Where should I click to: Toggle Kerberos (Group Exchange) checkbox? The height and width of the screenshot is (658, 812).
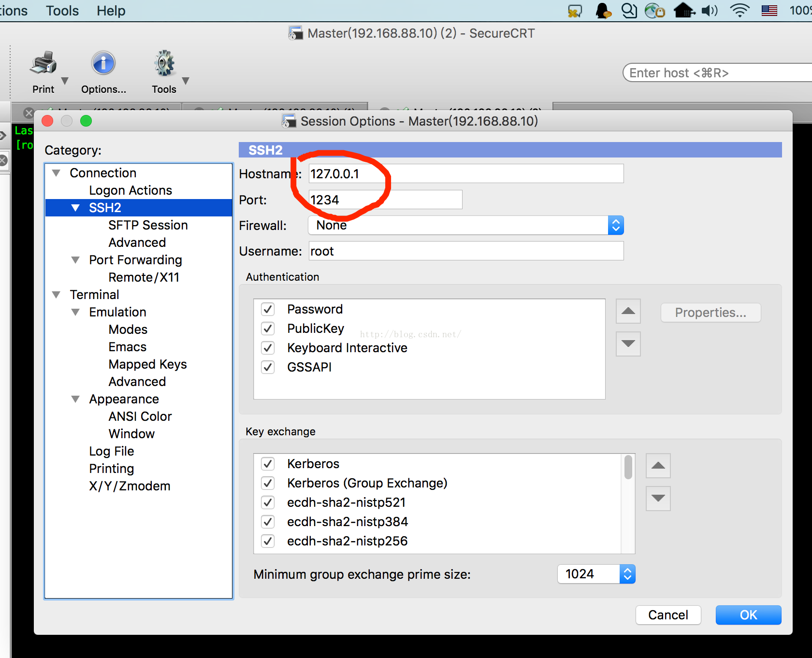pos(268,483)
